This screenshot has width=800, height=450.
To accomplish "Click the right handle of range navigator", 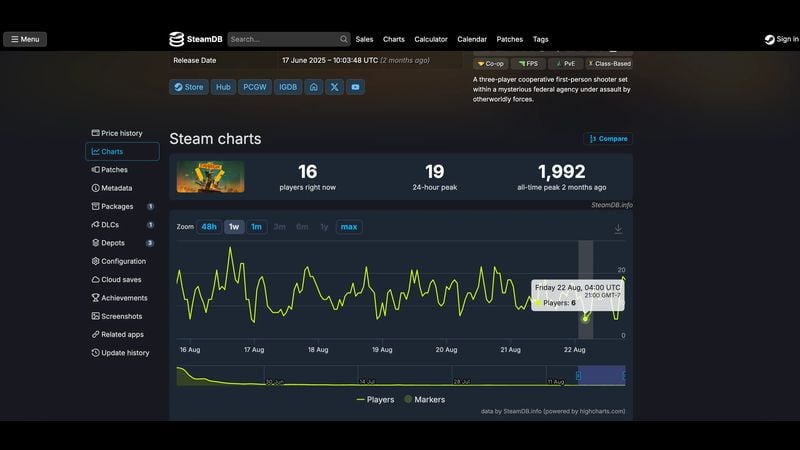I will (625, 375).
